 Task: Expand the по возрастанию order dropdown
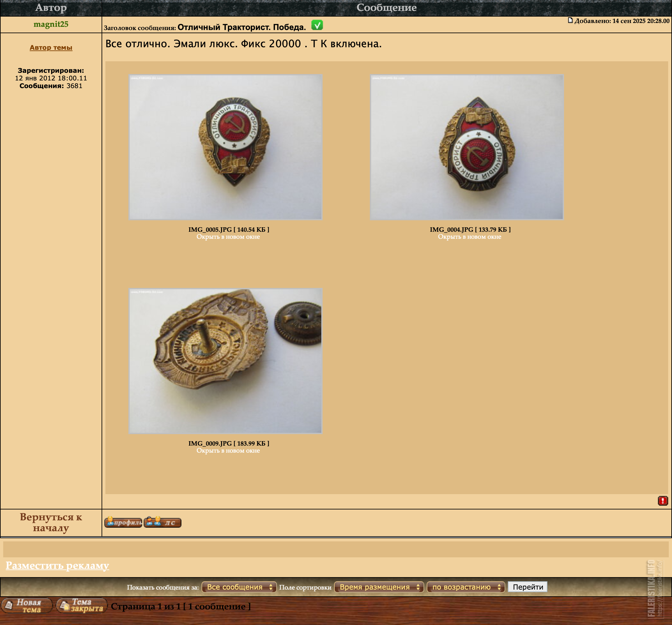[x=465, y=587]
